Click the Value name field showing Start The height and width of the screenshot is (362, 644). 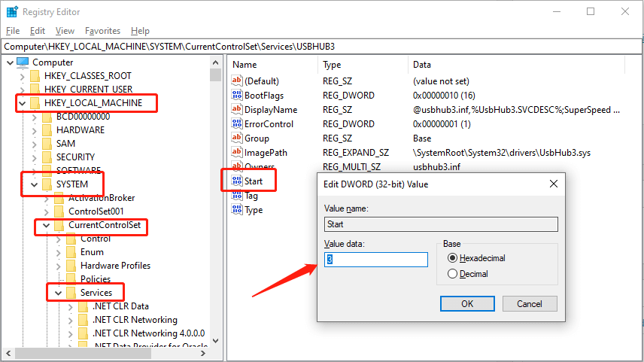point(441,224)
